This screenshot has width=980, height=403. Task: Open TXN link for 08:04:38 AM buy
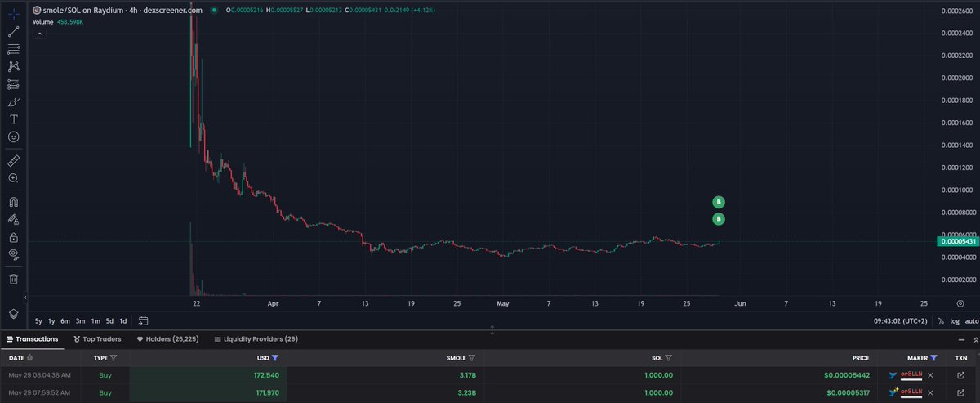click(x=960, y=375)
